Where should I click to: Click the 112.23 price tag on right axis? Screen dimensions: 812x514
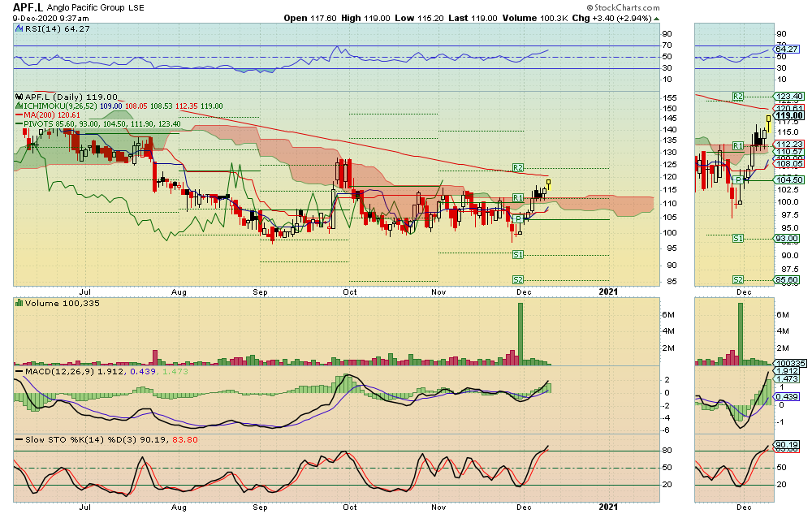pyautogui.click(x=789, y=145)
